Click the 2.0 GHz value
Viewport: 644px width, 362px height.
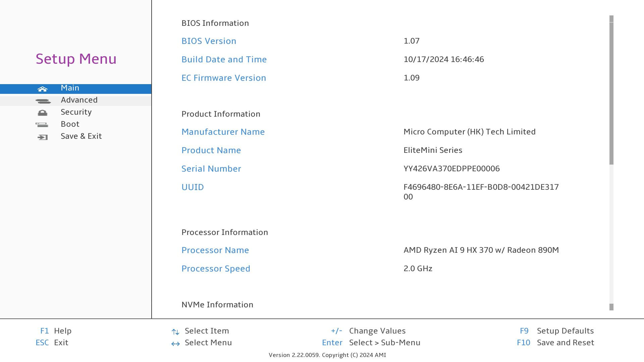point(418,268)
